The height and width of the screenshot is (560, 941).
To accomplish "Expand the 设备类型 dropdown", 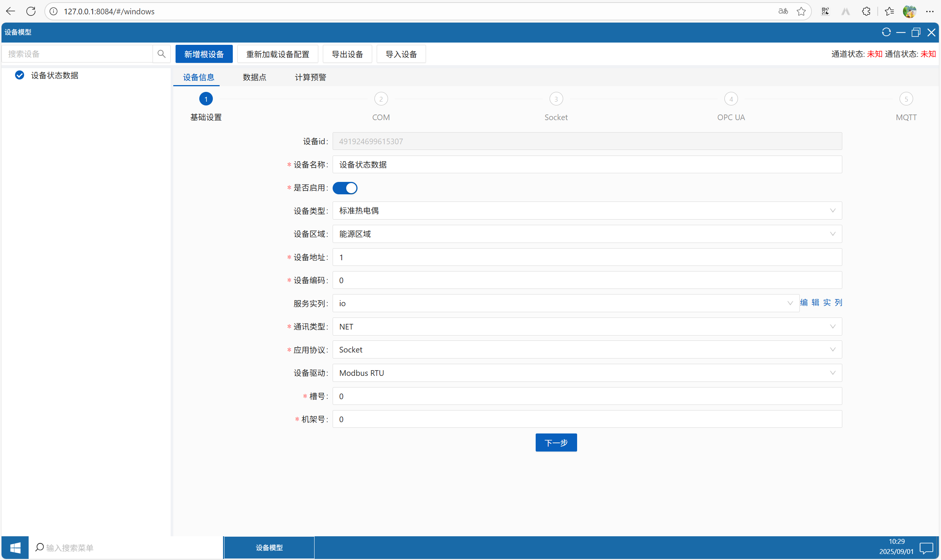I will [587, 211].
